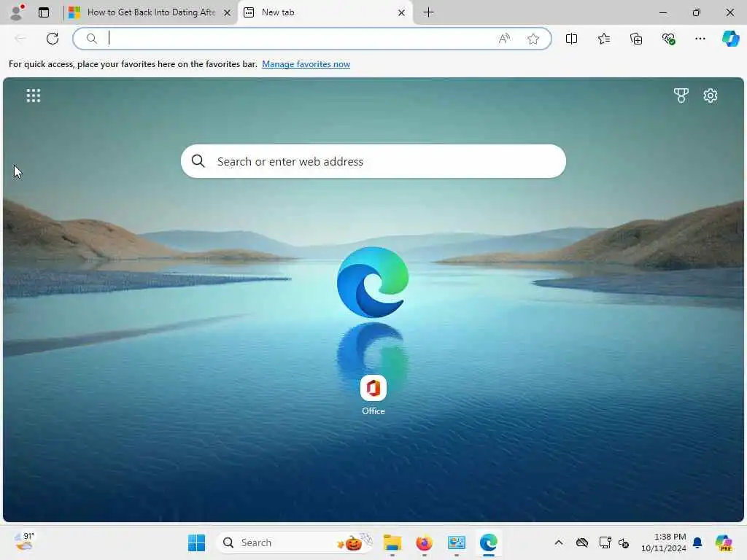Close the 'How to Get Back Into Dating' tab
747x560 pixels.
(228, 13)
